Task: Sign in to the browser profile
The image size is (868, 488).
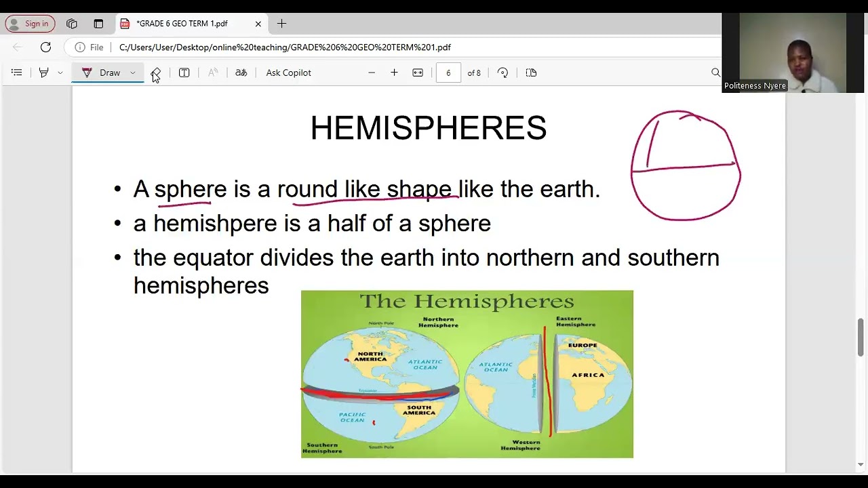Action: 30,24
